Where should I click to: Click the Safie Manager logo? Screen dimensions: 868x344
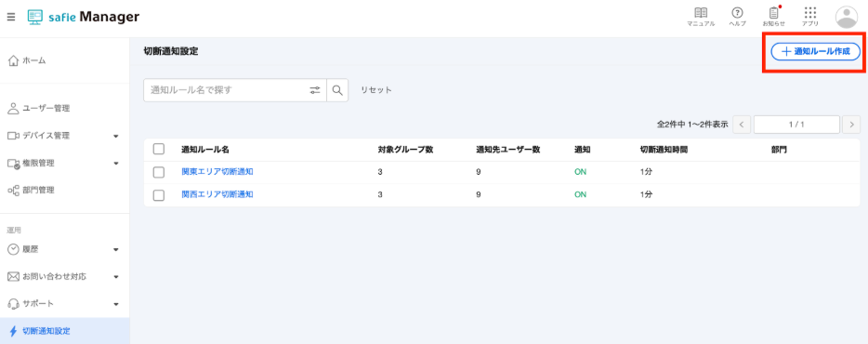tap(83, 17)
